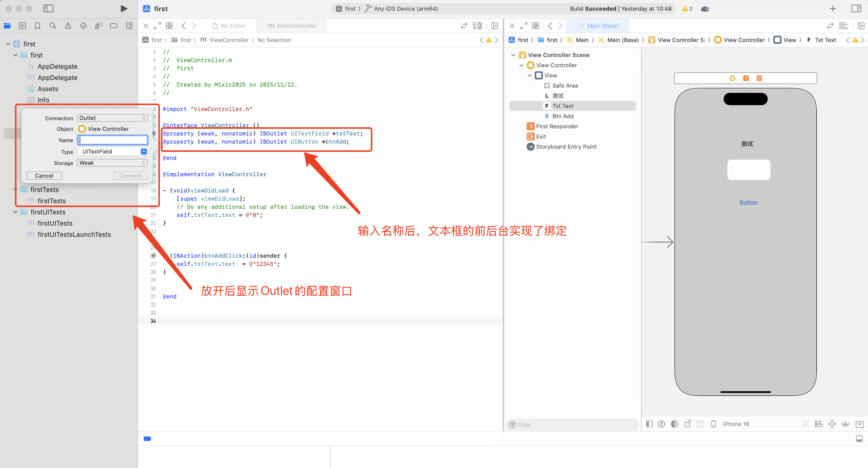
Task: Open the Find navigator magnifier icon
Action: tap(53, 26)
